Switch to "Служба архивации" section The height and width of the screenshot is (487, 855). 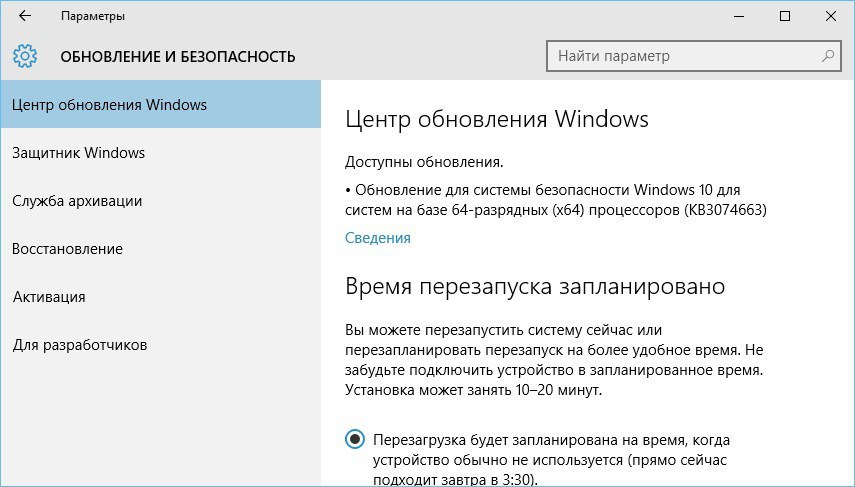77,201
